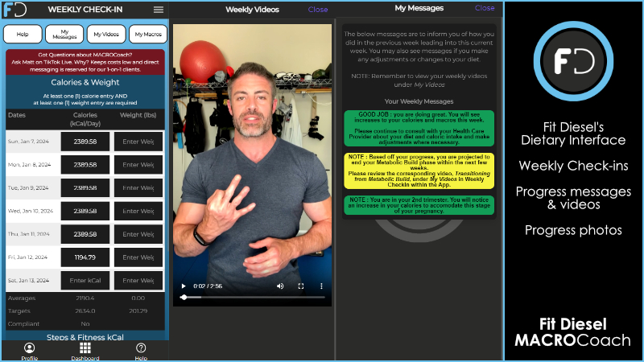This screenshot has height=362, width=644.
Task: Mute the video with the speaker icon
Action: pyautogui.click(x=280, y=286)
